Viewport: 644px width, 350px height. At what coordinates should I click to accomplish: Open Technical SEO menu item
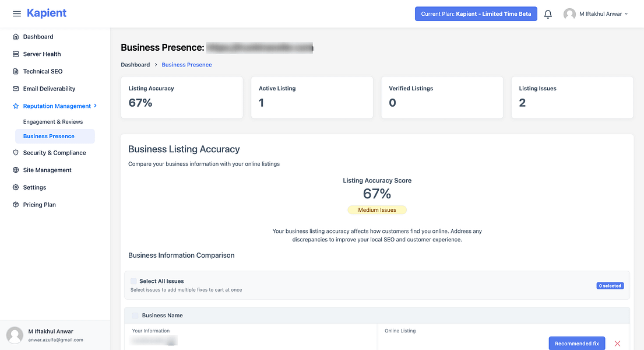coord(43,71)
